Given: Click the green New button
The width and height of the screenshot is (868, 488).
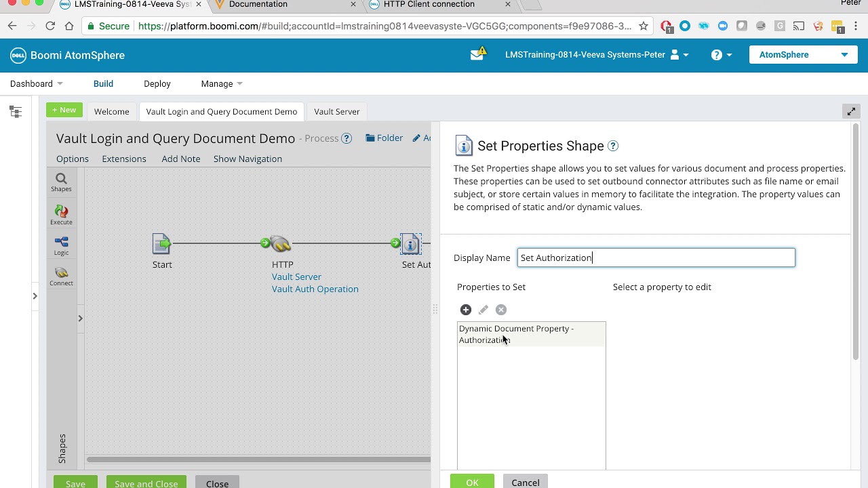Looking at the screenshot, I should pyautogui.click(x=64, y=110).
